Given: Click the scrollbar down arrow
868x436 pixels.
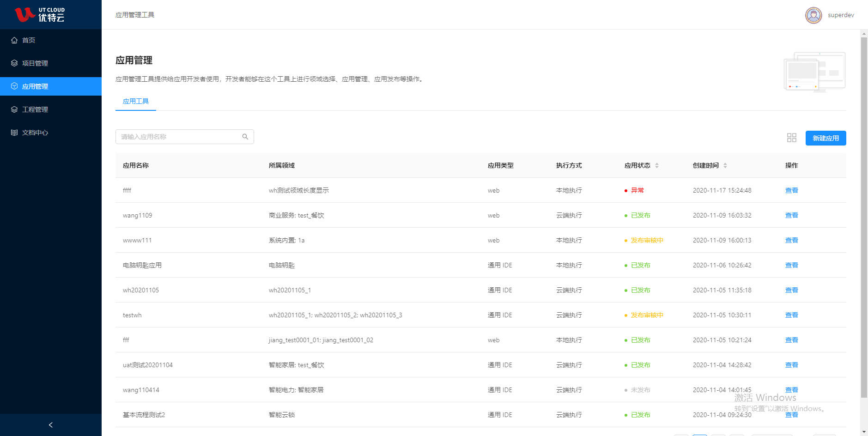Looking at the screenshot, I should point(864,432).
